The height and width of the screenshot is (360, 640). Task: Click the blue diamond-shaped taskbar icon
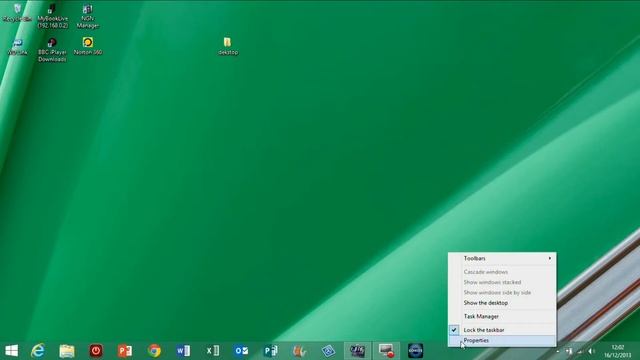tap(328, 351)
